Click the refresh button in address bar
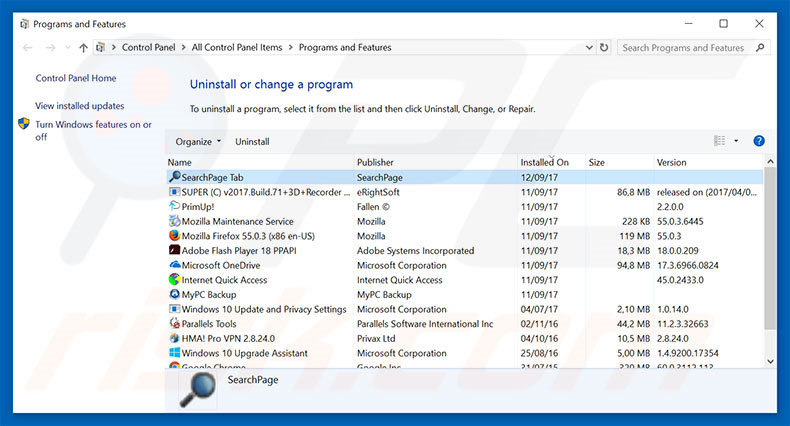This screenshot has height=426, width=790. (603, 47)
